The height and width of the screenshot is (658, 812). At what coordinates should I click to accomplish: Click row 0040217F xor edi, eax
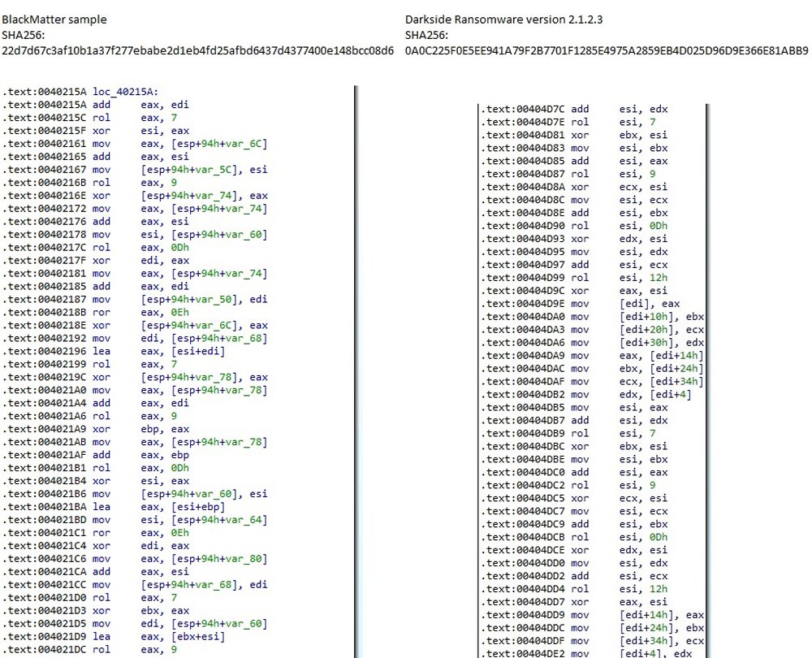pos(96,260)
